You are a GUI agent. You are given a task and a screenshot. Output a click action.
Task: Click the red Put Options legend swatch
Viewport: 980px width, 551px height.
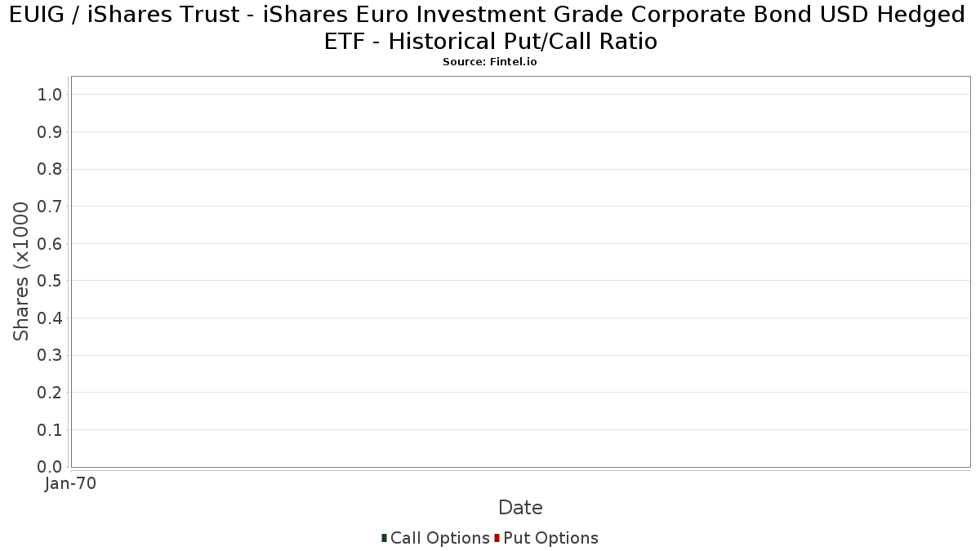tap(497, 538)
